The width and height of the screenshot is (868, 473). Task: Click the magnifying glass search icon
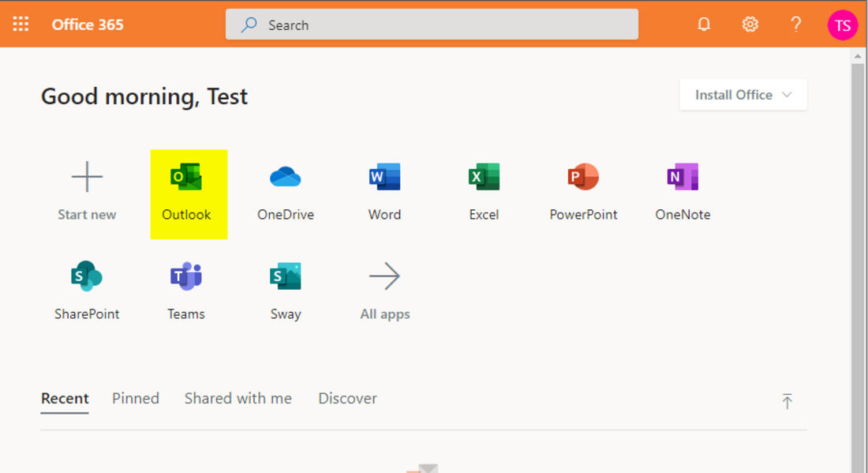(249, 24)
